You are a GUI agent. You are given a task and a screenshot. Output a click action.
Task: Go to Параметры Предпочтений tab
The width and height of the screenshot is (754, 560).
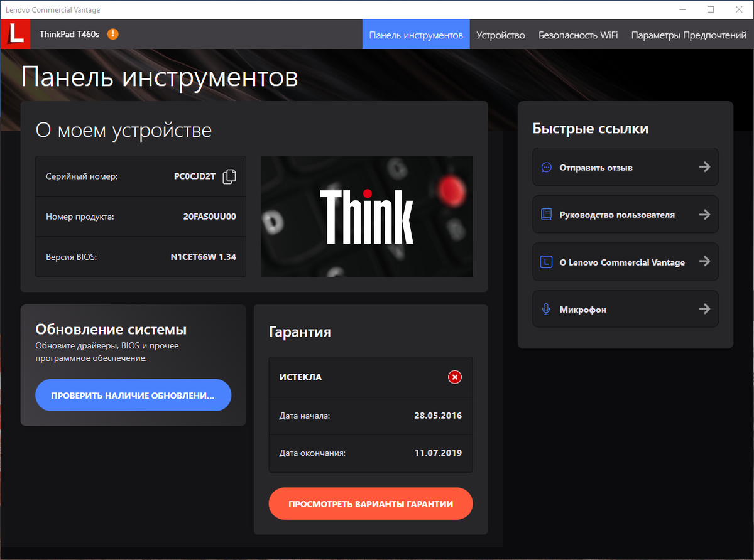[x=689, y=35]
